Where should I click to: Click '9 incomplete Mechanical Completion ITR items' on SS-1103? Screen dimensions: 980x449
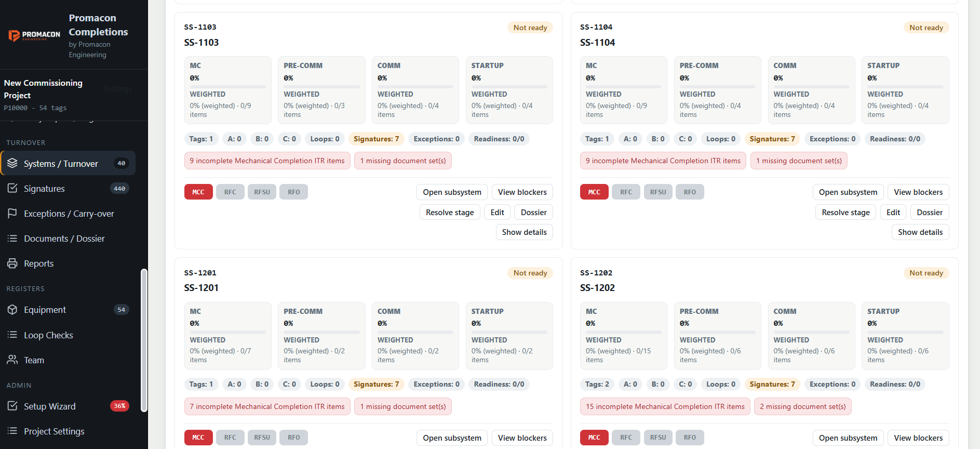click(267, 161)
